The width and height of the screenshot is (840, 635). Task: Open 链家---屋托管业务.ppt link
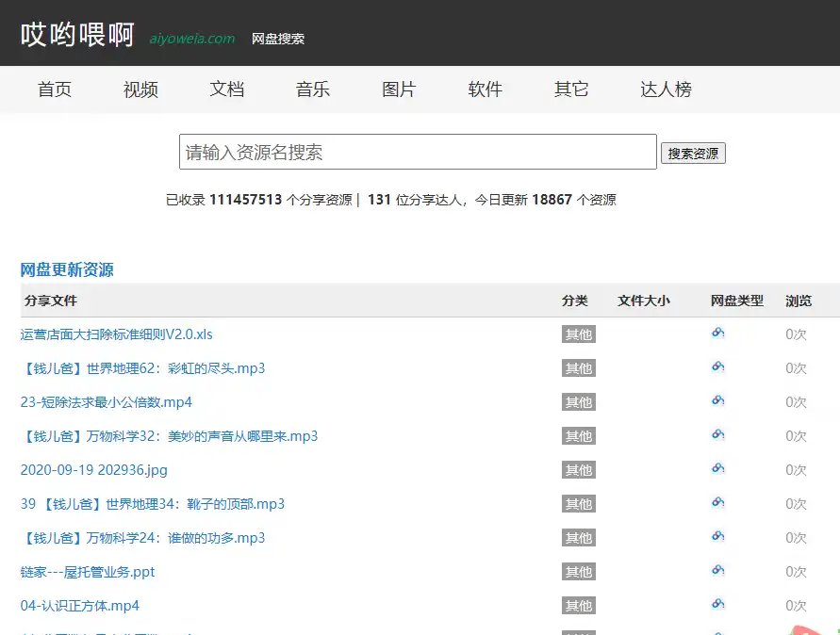click(x=88, y=572)
